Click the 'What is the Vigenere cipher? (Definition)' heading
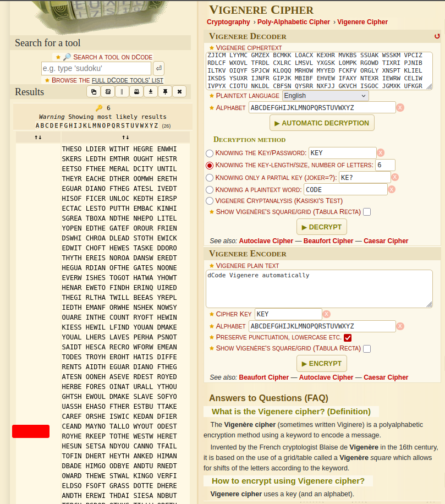 [291, 412]
